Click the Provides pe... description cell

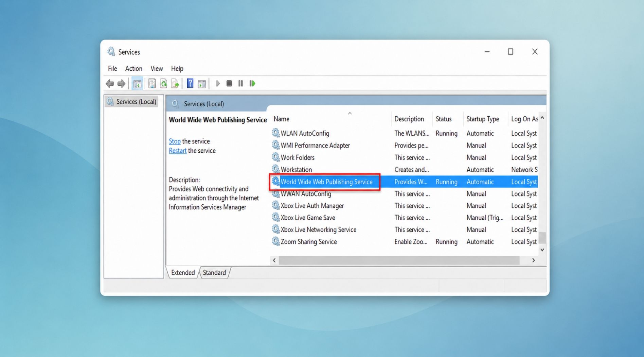click(411, 145)
